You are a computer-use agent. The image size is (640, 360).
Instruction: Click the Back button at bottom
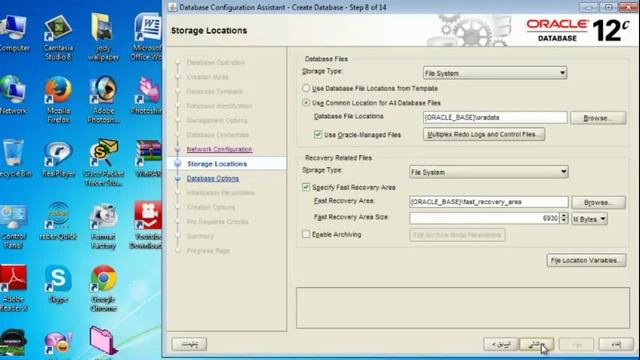click(501, 344)
